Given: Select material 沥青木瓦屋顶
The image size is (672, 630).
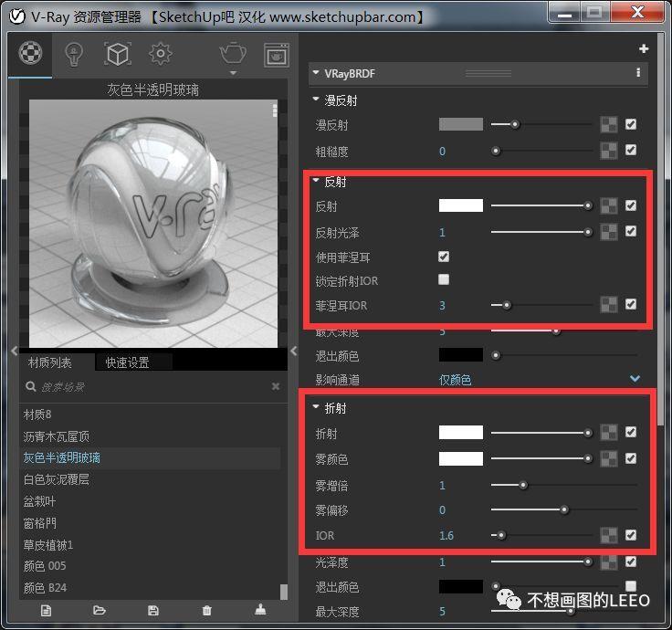Looking at the screenshot, I should point(150,436).
